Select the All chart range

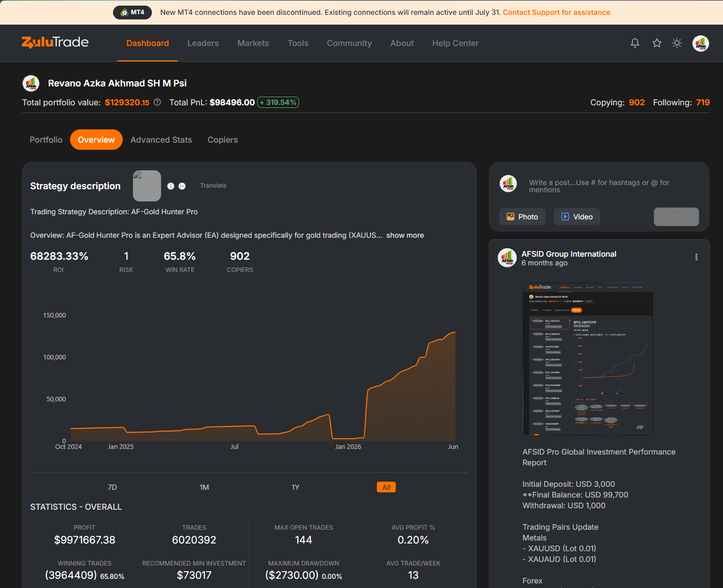click(386, 487)
